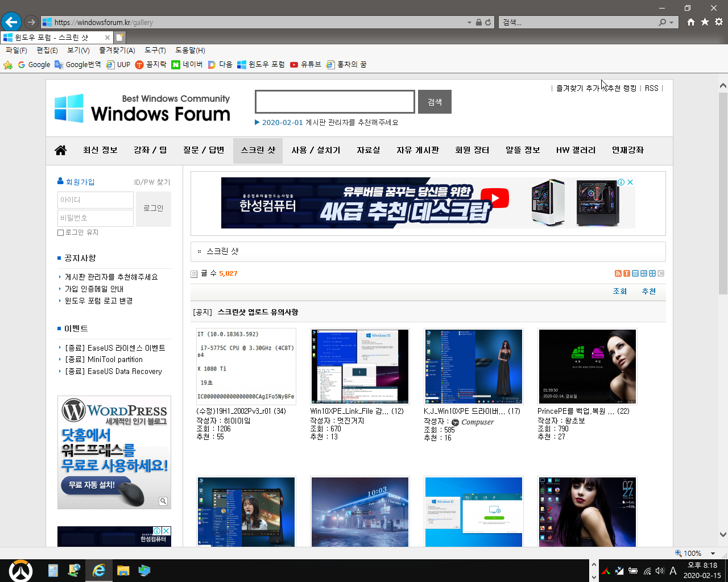Open File Explorer folder icon on taskbar
Image resolution: width=728 pixels, height=582 pixels.
coord(123,571)
